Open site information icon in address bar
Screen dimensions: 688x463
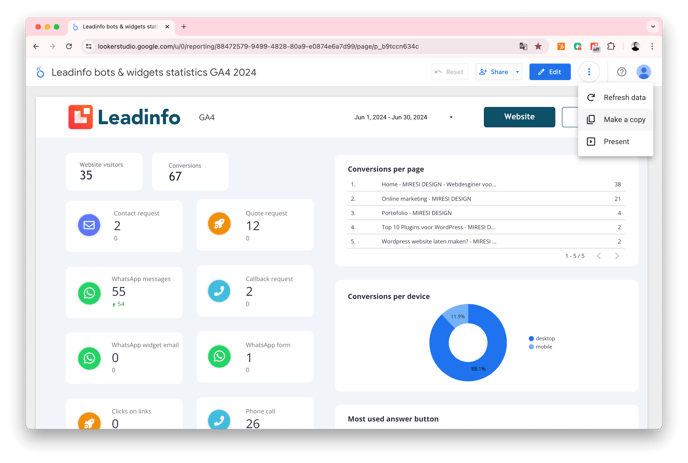[89, 46]
